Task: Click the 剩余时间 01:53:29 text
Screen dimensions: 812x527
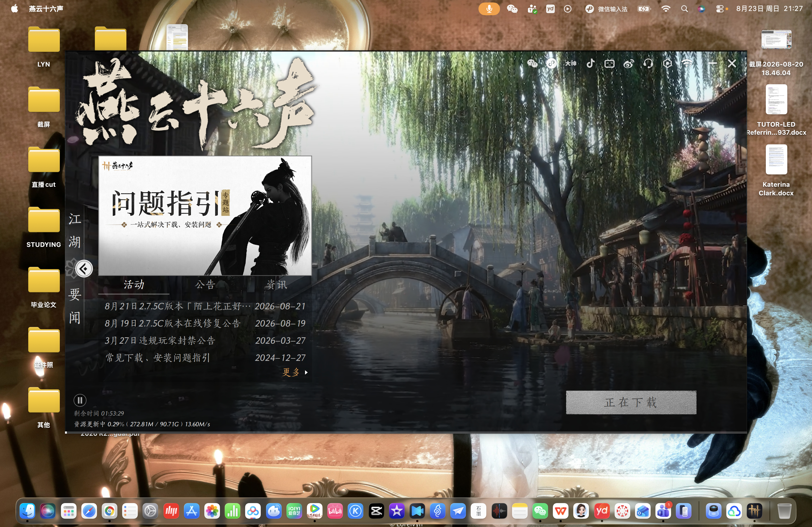Action: 99,413
